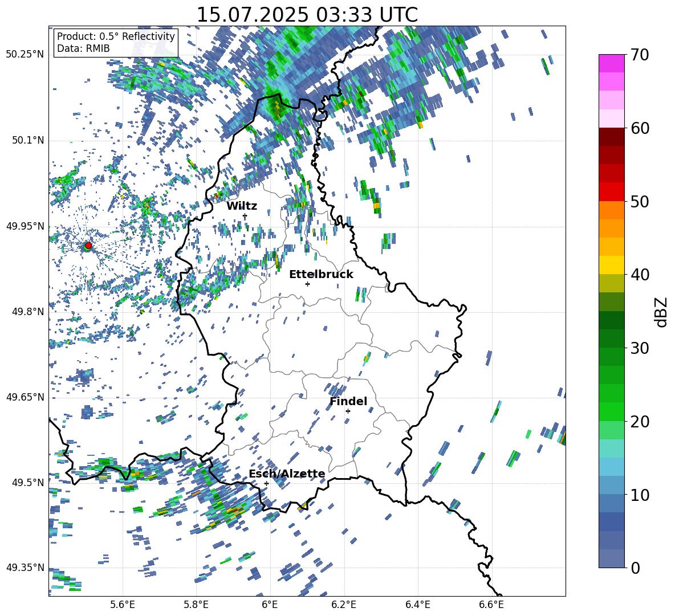Click the Esch/Alzette city label
This screenshot has height=616, width=675.
[287, 474]
